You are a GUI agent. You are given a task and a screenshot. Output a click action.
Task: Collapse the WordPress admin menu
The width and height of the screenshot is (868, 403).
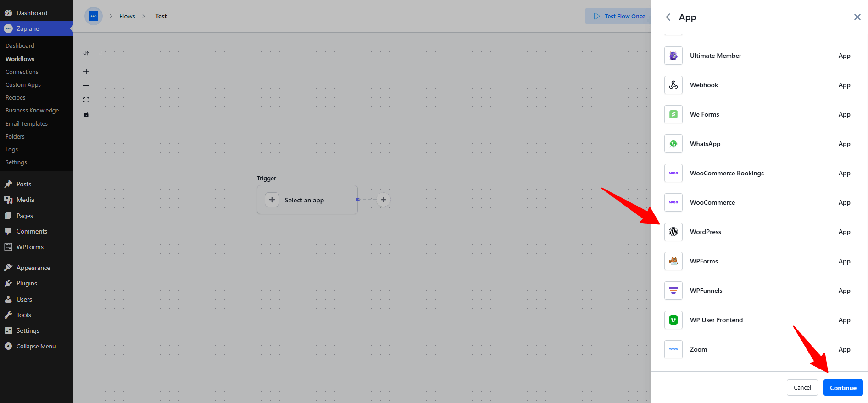(x=37, y=346)
